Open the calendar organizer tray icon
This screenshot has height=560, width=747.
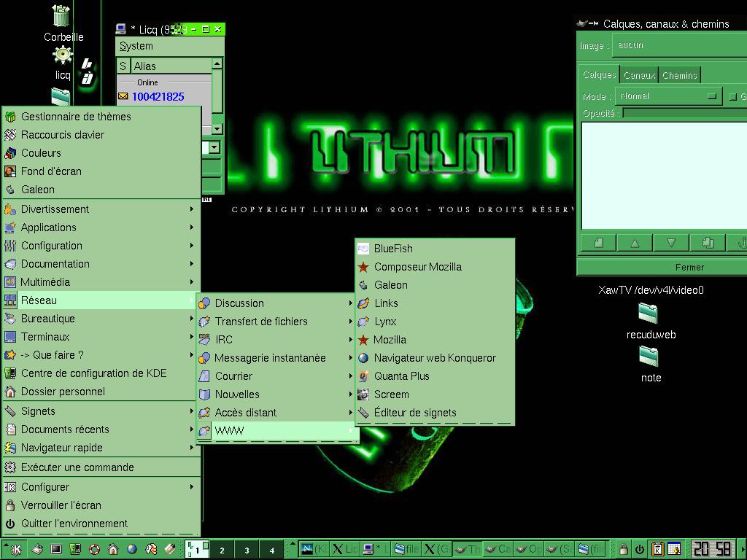[674, 550]
